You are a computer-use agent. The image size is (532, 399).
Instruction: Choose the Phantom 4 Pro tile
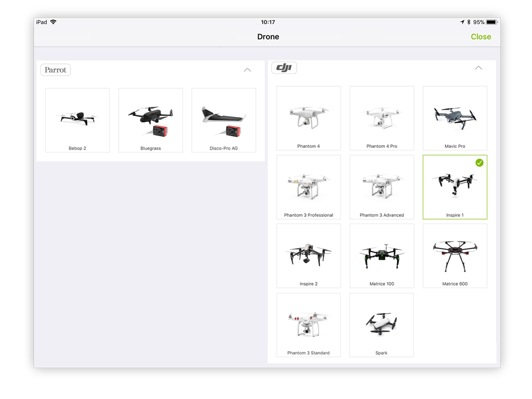381,118
